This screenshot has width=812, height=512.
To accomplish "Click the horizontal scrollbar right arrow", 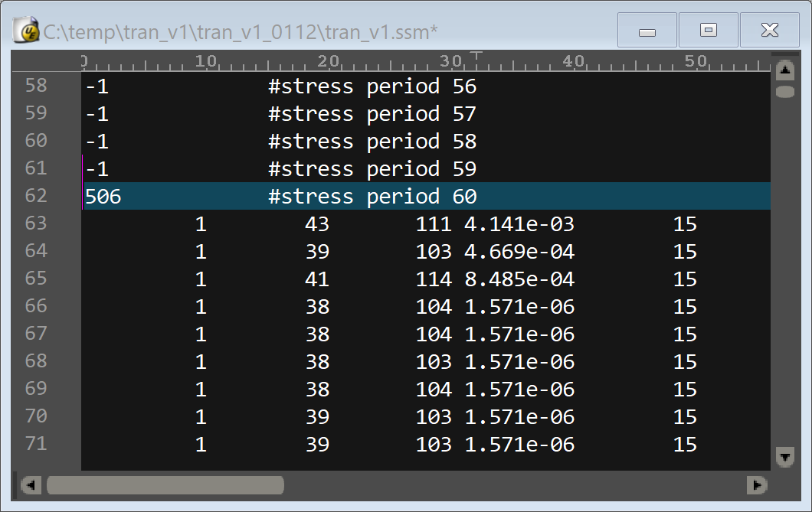I will pos(758,485).
